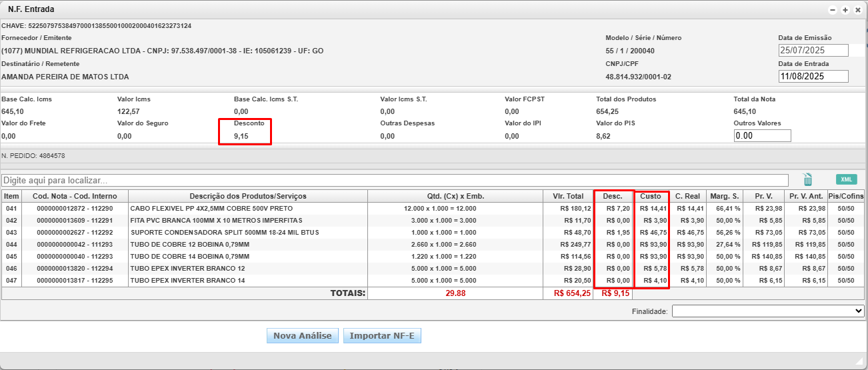Click the Desc. column header
This screenshot has height=370, width=868.
pyautogui.click(x=613, y=196)
